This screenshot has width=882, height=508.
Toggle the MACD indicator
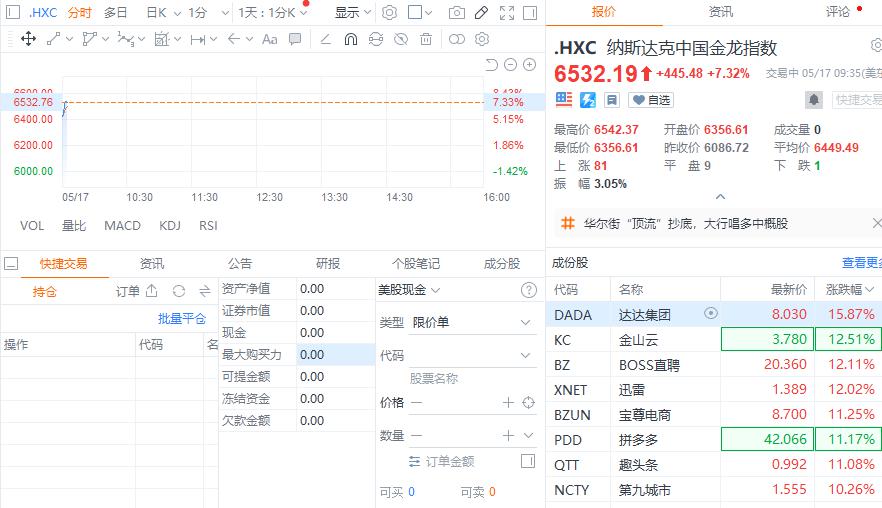click(x=122, y=226)
